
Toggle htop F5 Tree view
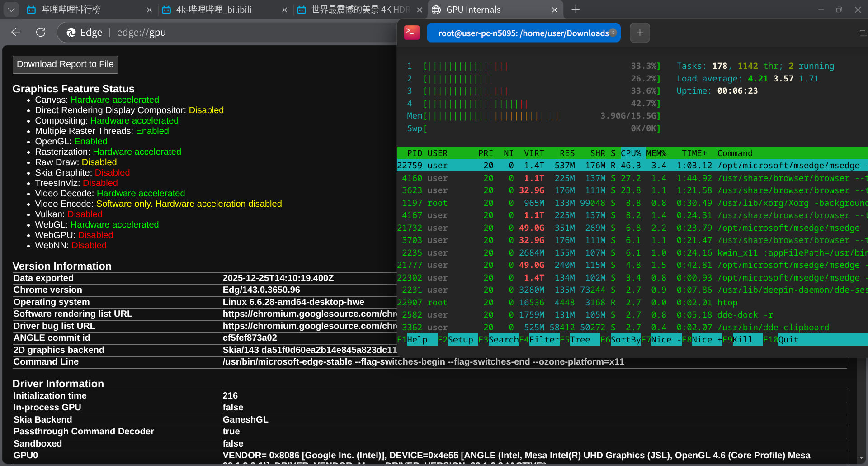tap(580, 339)
